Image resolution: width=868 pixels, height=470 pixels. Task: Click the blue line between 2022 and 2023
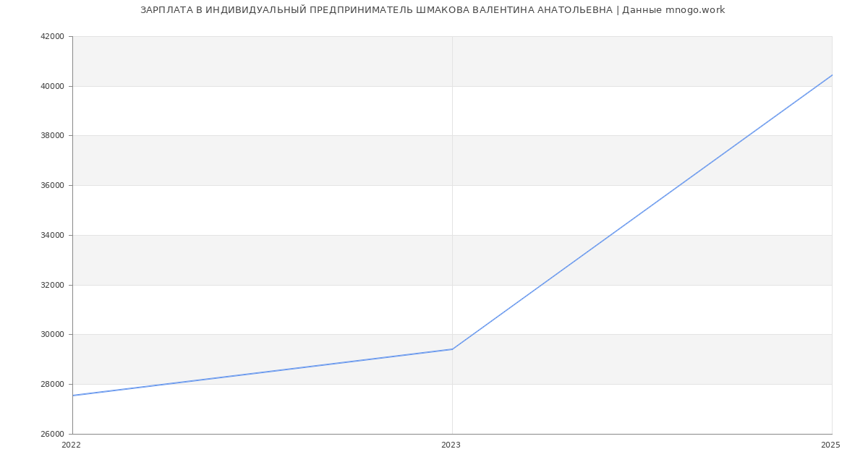(x=263, y=372)
